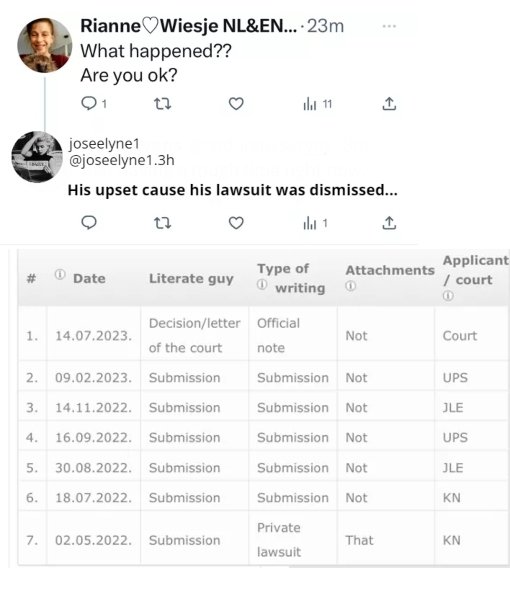Select the 14.07.2023 court decision row
Viewport: 510px width, 589px height.
(263, 335)
